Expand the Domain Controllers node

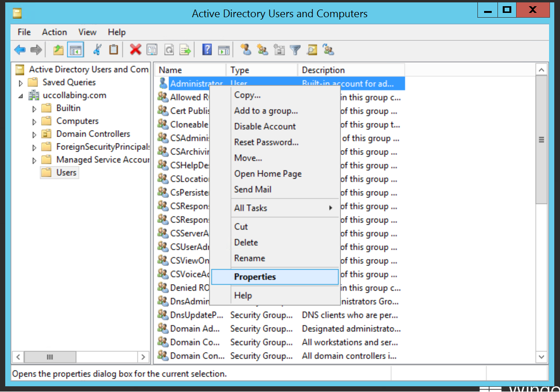point(34,134)
